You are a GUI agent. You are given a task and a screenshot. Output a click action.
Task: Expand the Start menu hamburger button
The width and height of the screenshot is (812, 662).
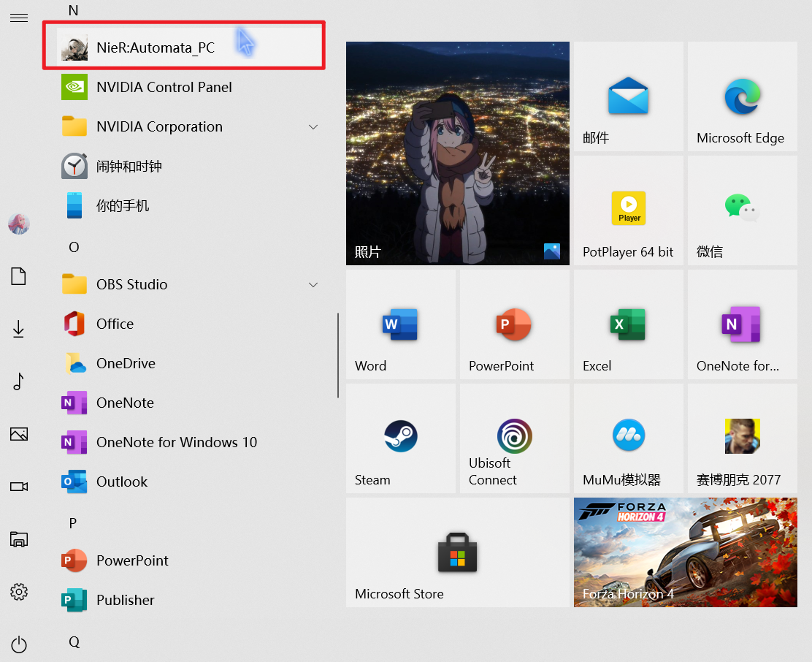[19, 18]
